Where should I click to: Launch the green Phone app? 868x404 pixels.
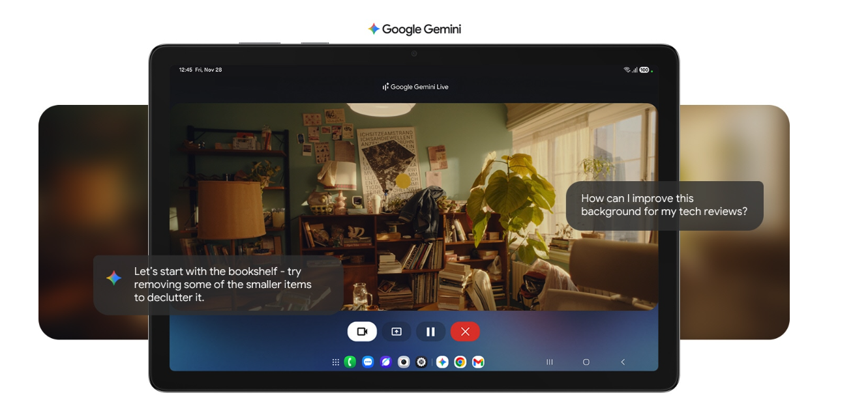point(350,362)
